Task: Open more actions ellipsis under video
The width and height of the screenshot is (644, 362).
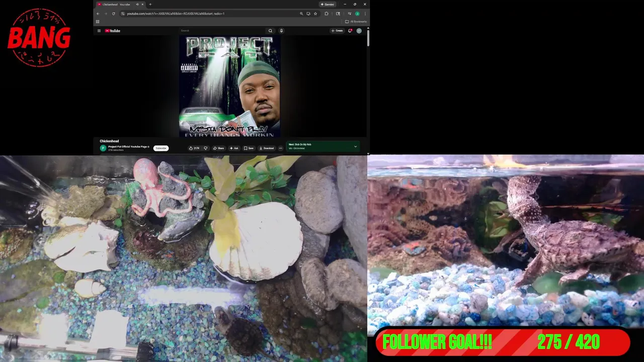Action: [281, 148]
